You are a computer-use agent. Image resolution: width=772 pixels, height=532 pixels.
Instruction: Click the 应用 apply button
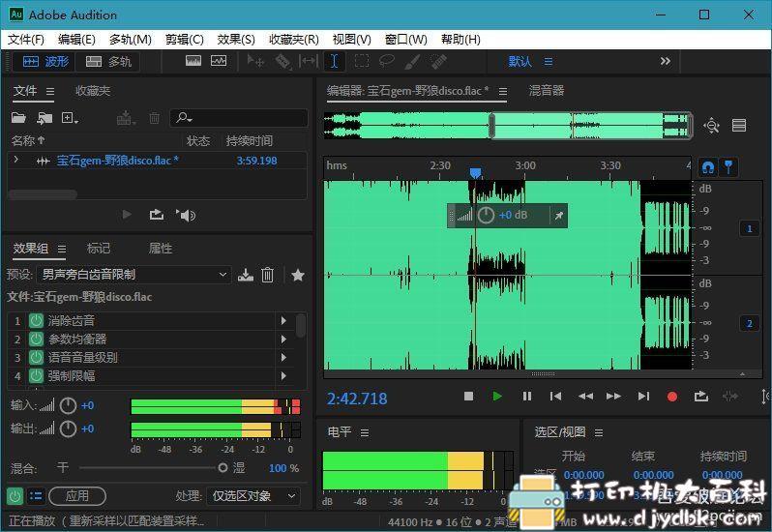tap(77, 495)
